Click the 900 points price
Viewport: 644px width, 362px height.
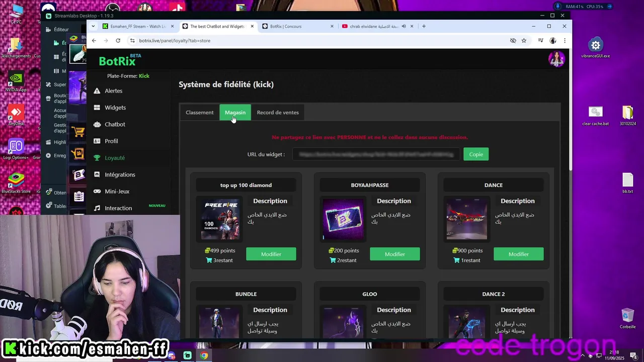468,250
